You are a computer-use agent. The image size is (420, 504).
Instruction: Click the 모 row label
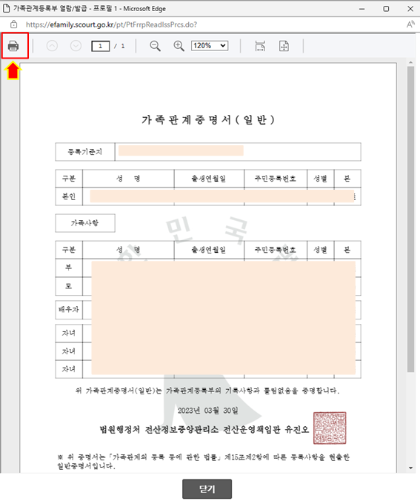click(x=69, y=286)
